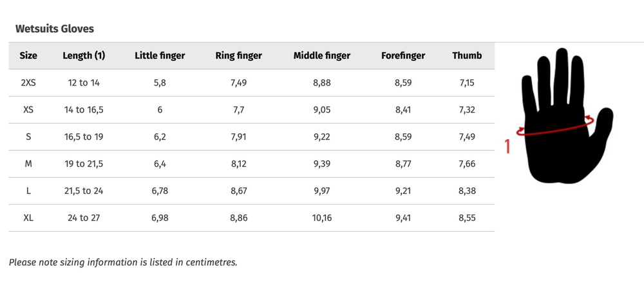Click the Wetsuits Gloves heading
This screenshot has width=644, height=302.
point(55,28)
